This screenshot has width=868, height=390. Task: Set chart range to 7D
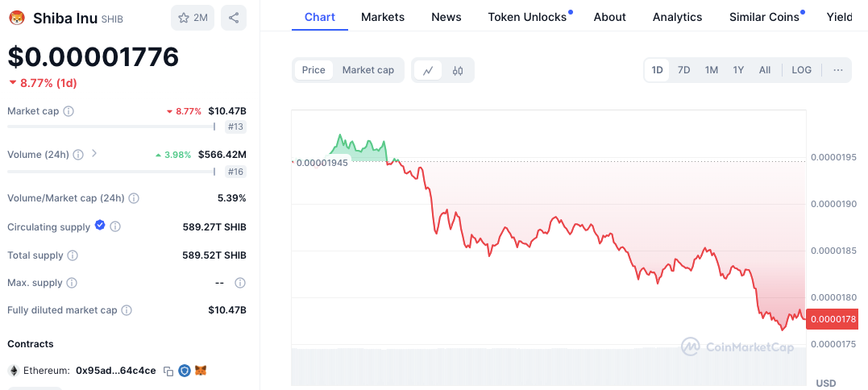coord(684,70)
